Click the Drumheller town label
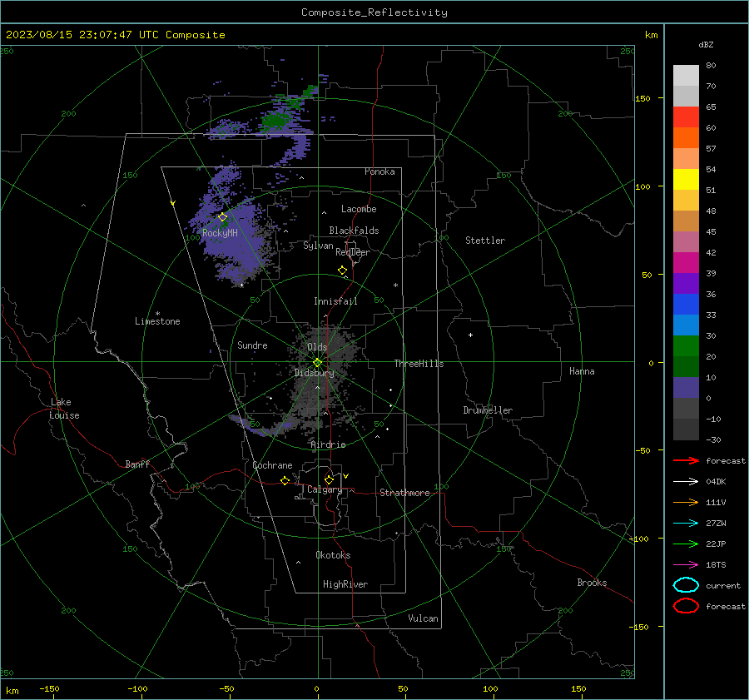 pyautogui.click(x=488, y=410)
